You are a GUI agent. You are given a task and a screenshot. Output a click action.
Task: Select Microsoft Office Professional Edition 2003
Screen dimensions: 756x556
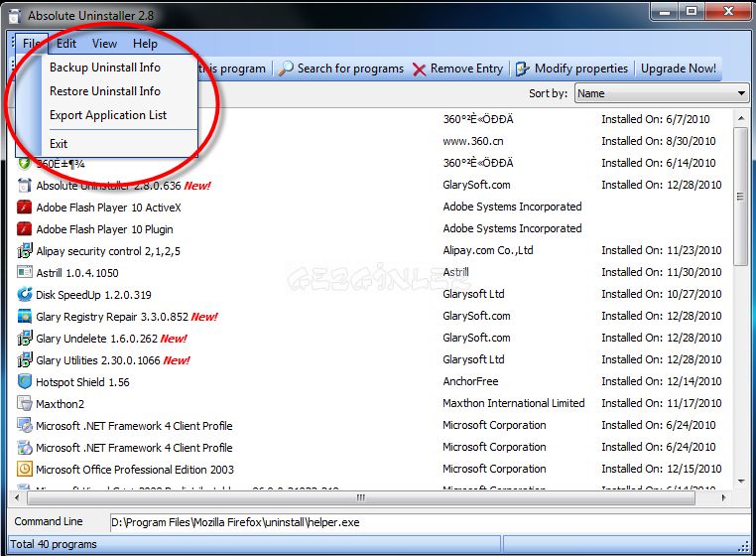pyautogui.click(x=135, y=470)
